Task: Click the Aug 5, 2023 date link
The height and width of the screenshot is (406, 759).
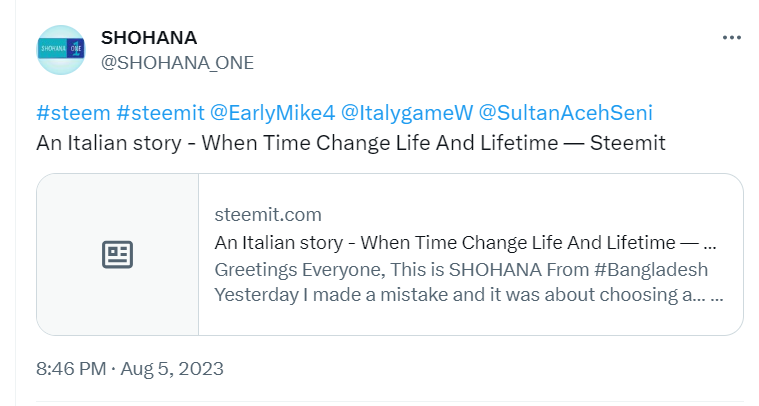Action: [x=172, y=369]
